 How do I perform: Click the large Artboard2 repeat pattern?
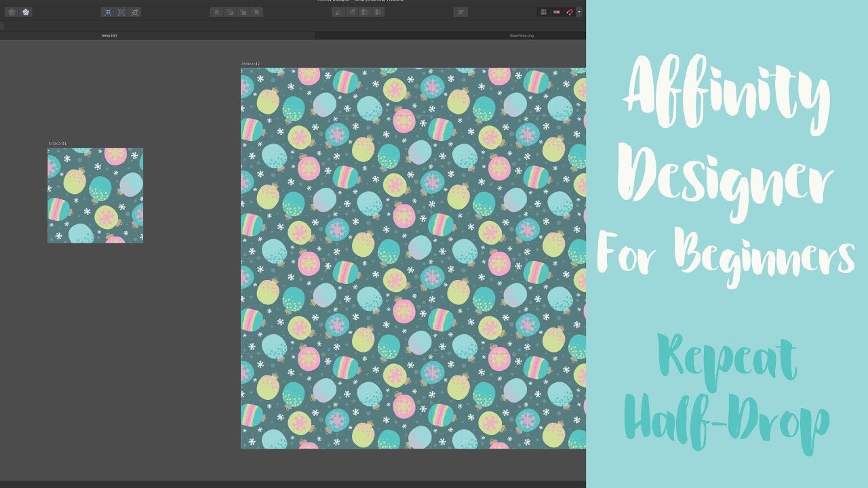click(413, 258)
